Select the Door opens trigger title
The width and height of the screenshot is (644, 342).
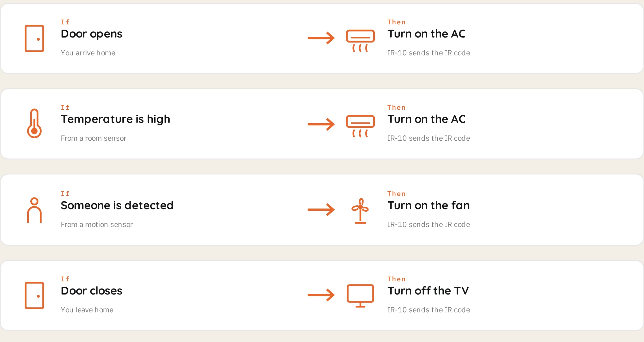coord(92,34)
